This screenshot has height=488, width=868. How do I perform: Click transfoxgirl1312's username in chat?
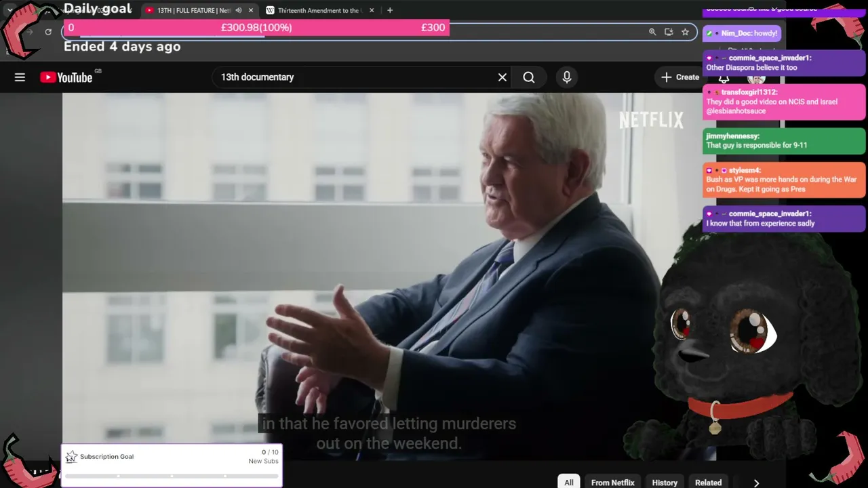[x=749, y=92]
